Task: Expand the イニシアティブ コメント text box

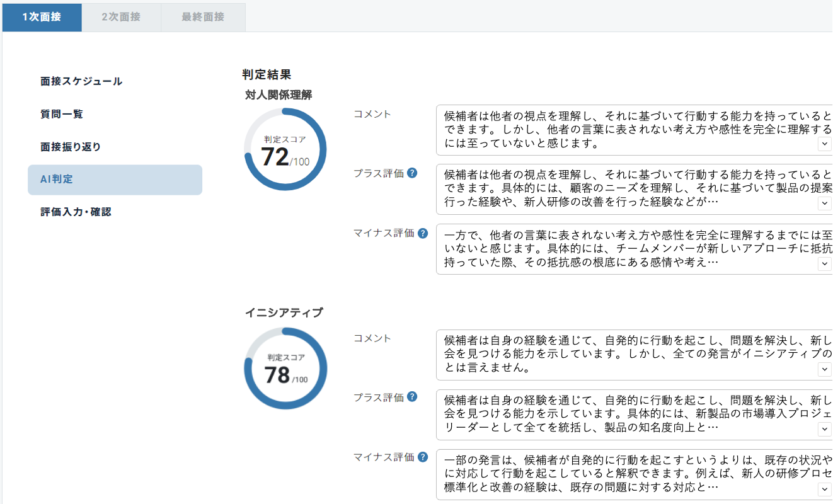Action: click(824, 370)
